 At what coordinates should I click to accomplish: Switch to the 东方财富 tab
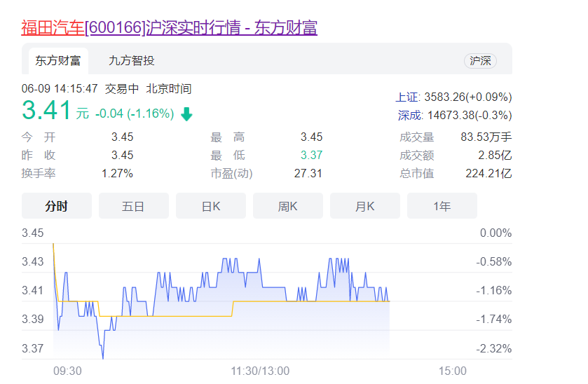coord(58,61)
